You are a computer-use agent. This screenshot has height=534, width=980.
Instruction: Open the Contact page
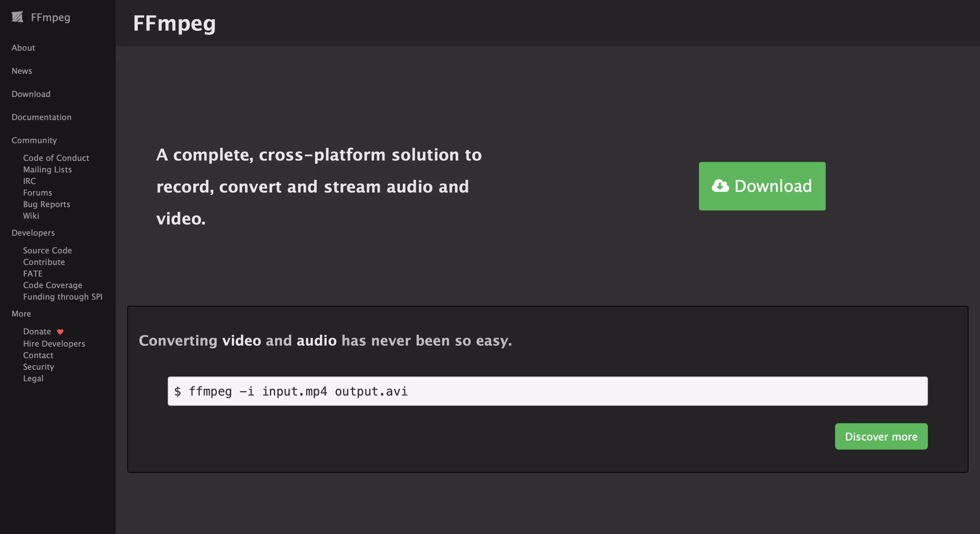click(x=38, y=355)
